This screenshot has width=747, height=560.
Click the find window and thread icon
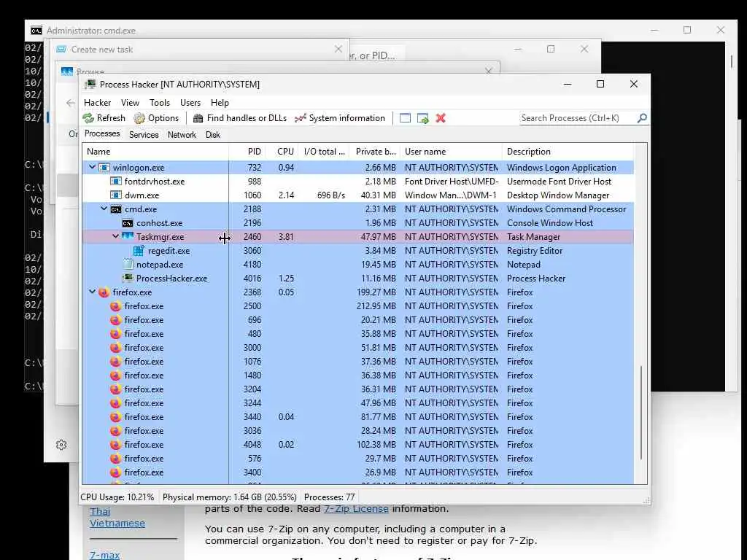(x=422, y=118)
